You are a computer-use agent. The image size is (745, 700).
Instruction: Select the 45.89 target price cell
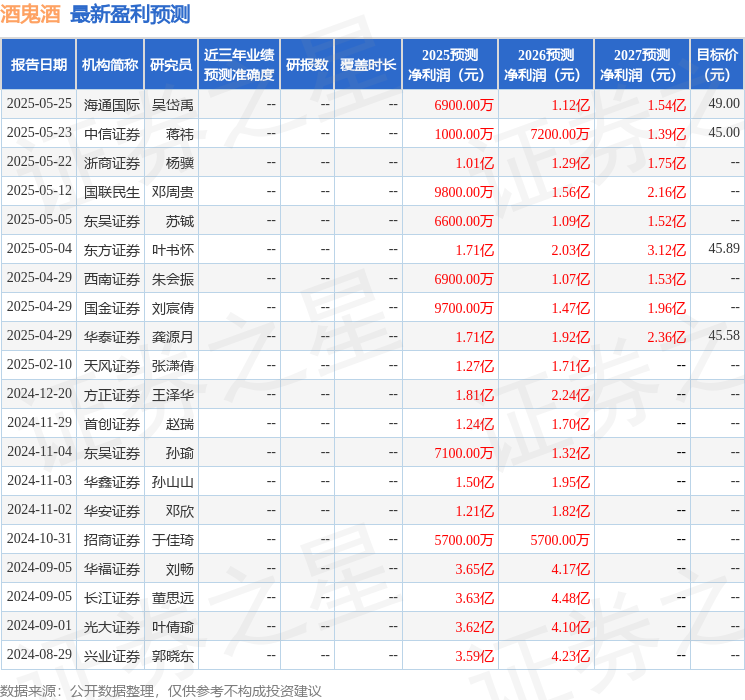click(723, 248)
